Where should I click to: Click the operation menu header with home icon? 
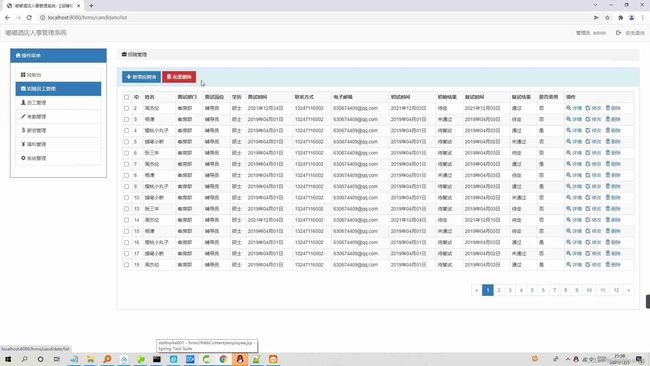pos(58,55)
